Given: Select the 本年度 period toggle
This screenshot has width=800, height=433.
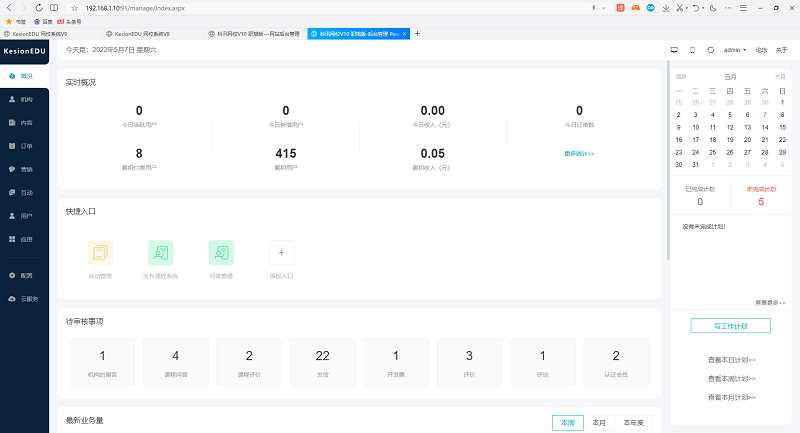Looking at the screenshot, I should click(x=635, y=423).
